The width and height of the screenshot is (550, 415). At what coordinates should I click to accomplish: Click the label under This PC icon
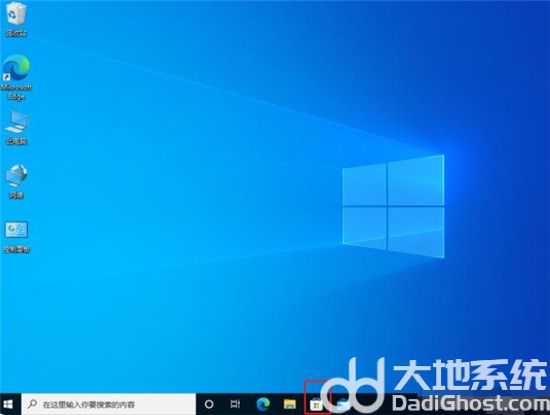16,141
